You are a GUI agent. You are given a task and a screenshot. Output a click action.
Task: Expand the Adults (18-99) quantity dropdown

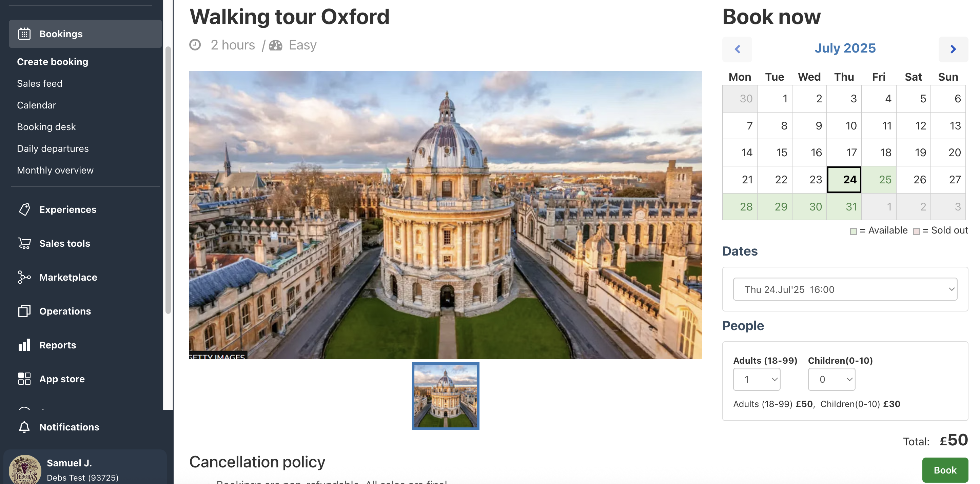coord(756,379)
